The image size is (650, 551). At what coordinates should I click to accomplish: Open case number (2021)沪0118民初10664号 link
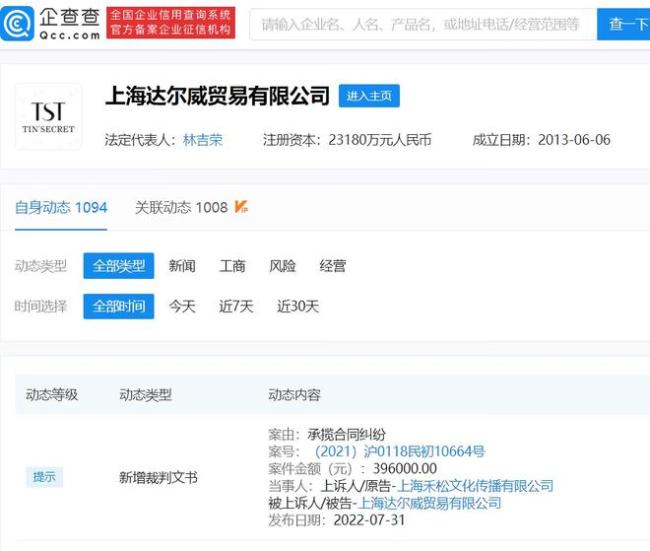click(x=399, y=451)
